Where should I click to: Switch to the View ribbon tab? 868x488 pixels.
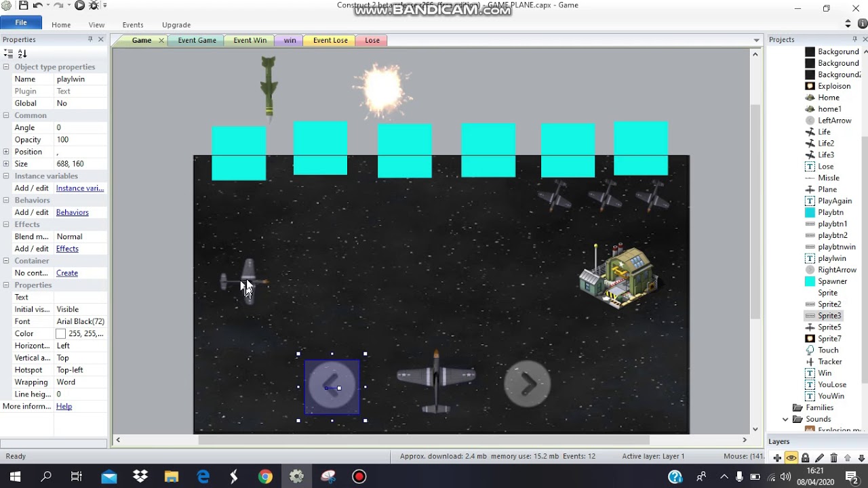(x=96, y=25)
